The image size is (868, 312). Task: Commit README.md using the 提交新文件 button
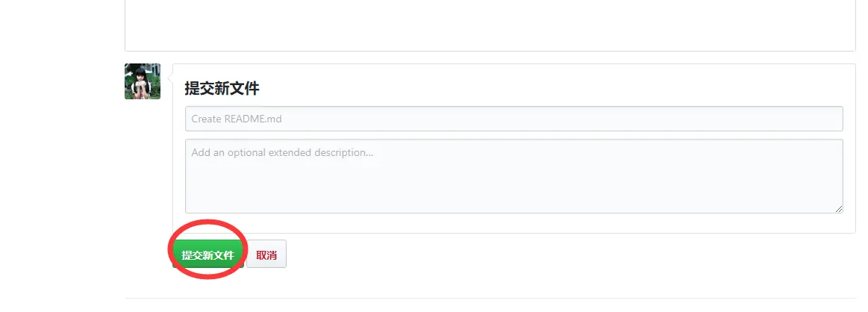click(208, 255)
